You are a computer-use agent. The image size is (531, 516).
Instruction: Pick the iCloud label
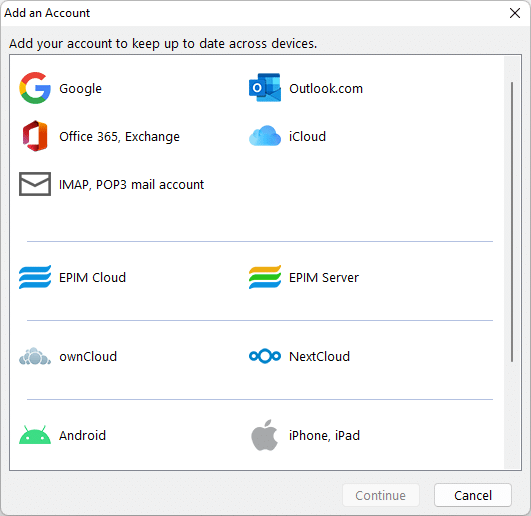(x=307, y=136)
